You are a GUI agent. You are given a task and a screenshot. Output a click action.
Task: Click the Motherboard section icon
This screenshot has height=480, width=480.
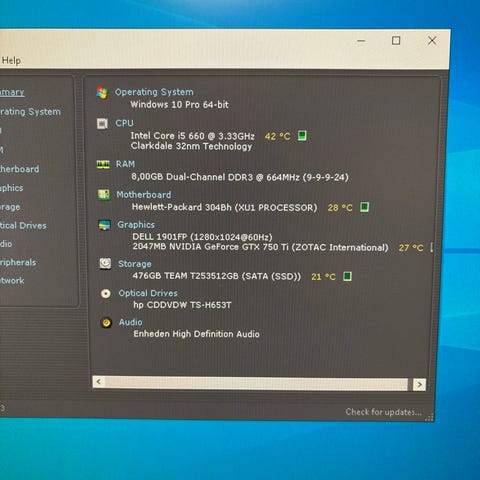(x=104, y=194)
